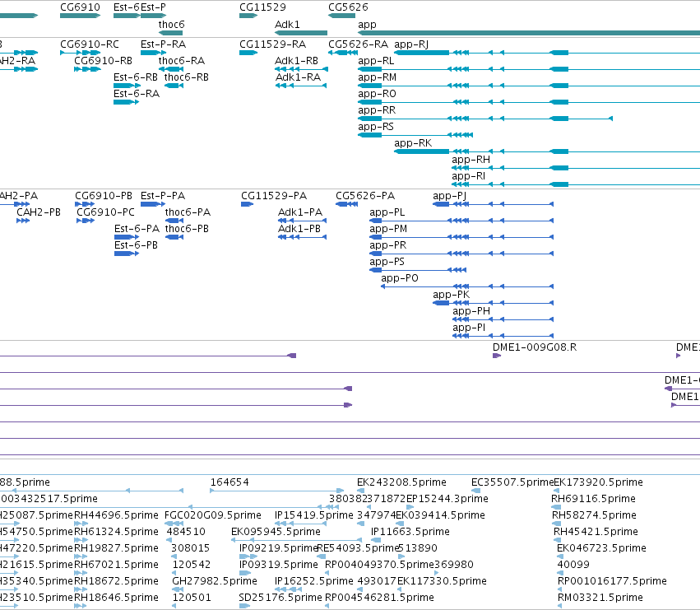Click the CG6910-PC protein label

(x=105, y=212)
